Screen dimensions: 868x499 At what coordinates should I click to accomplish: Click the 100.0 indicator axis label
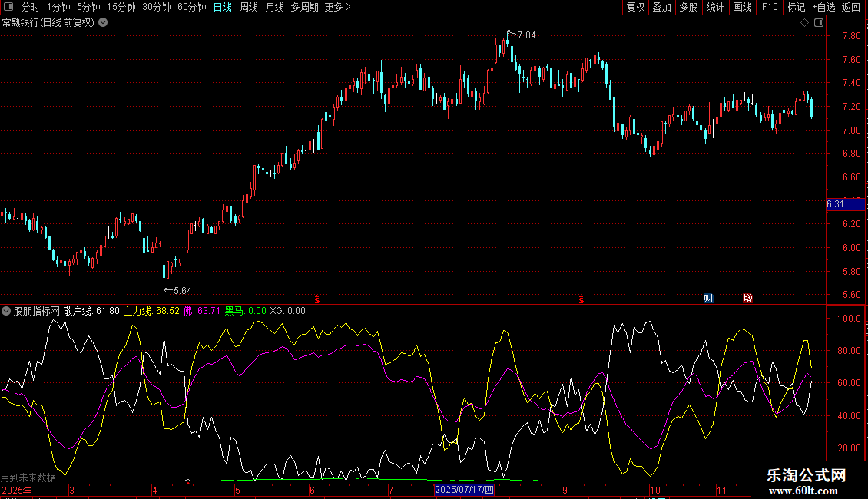click(849, 319)
